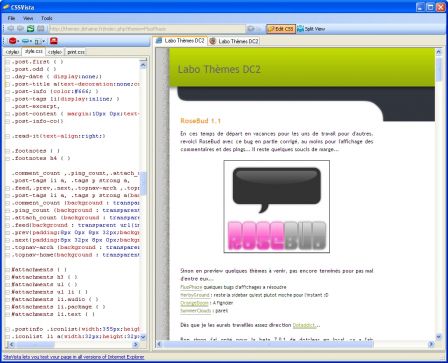Click the preview pane horizontal scroll-left arrow
The height and width of the screenshot is (363, 448).
point(160,344)
